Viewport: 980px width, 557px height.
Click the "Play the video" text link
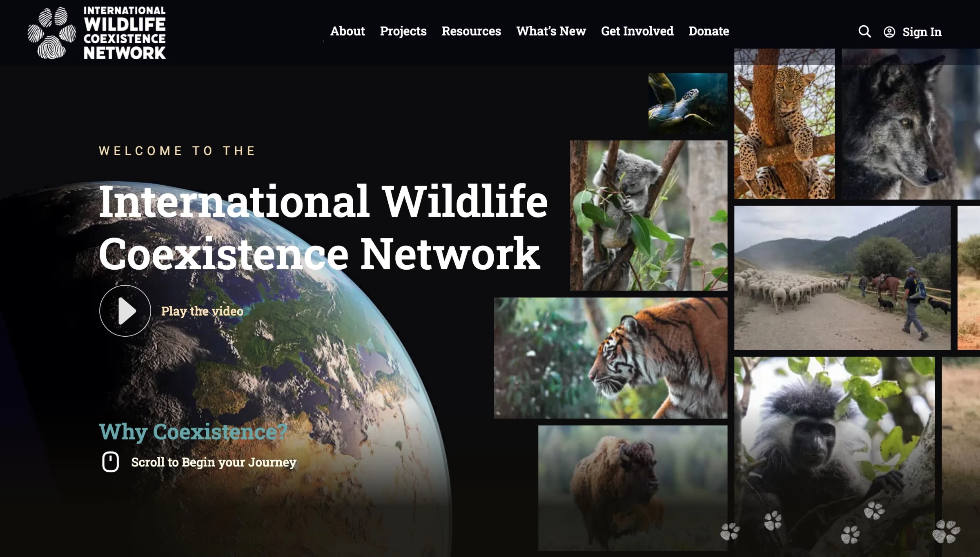[202, 311]
